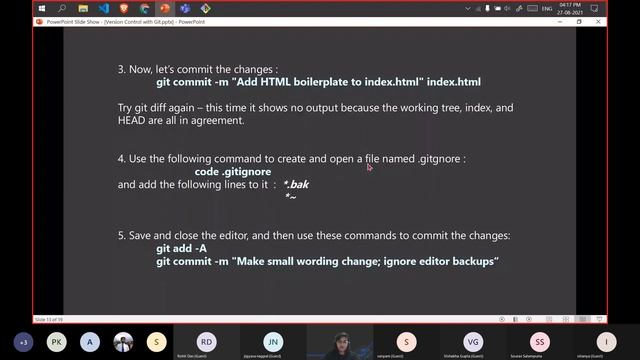Screen dimensions: 640x360
Task: Close the PowerPoint Slide Show window
Action: click(x=598, y=22)
